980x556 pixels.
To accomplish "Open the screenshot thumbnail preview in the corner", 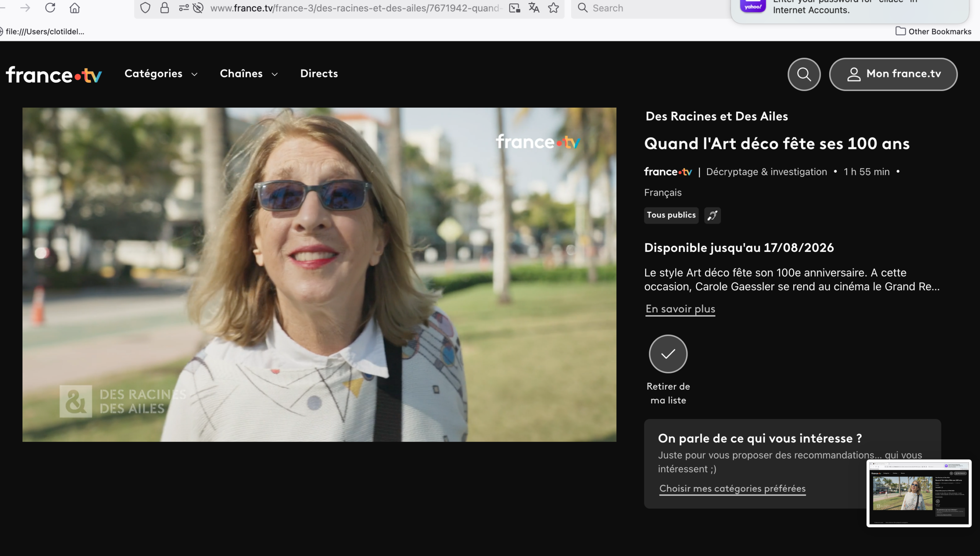I will click(x=919, y=493).
